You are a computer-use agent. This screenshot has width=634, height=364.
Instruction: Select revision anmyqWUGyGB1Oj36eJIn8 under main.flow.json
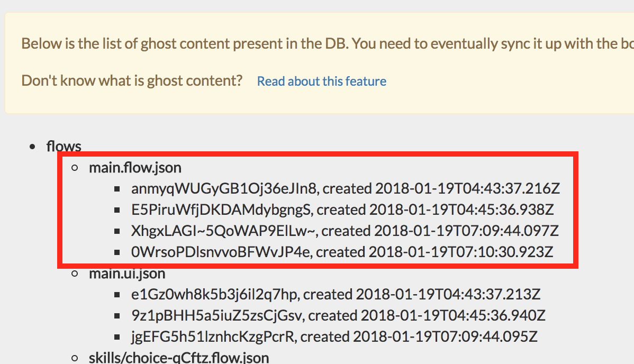click(x=344, y=188)
